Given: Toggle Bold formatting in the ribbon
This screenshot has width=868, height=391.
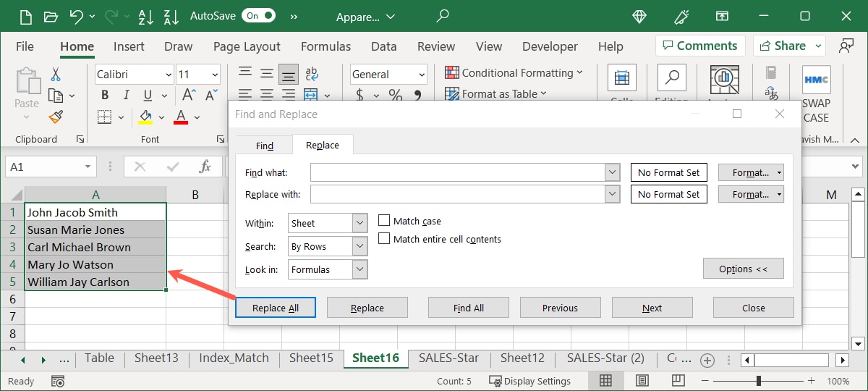Looking at the screenshot, I should click(x=105, y=95).
